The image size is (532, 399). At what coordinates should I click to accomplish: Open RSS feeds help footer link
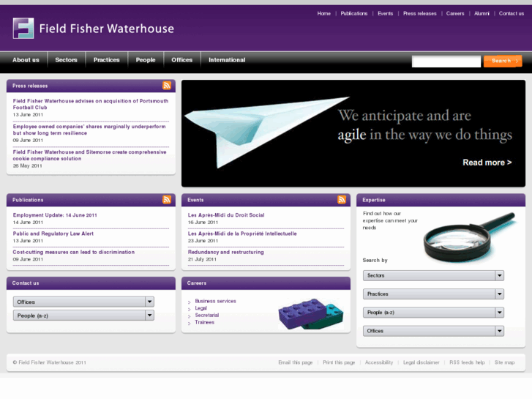point(467,362)
